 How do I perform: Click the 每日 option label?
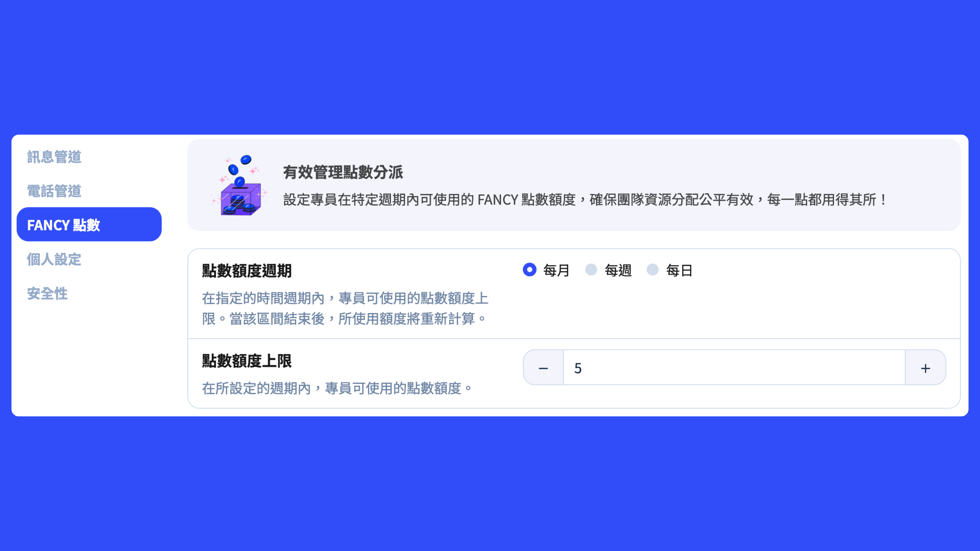679,270
